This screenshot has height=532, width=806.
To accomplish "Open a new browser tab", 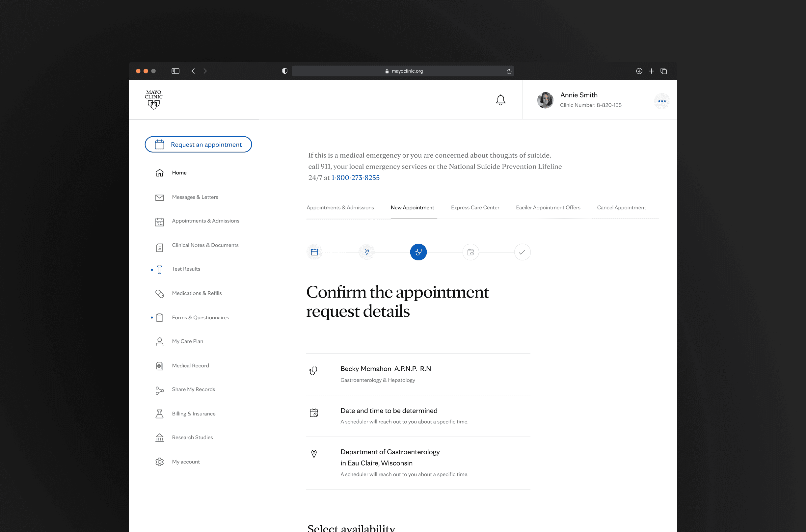I will click(651, 71).
